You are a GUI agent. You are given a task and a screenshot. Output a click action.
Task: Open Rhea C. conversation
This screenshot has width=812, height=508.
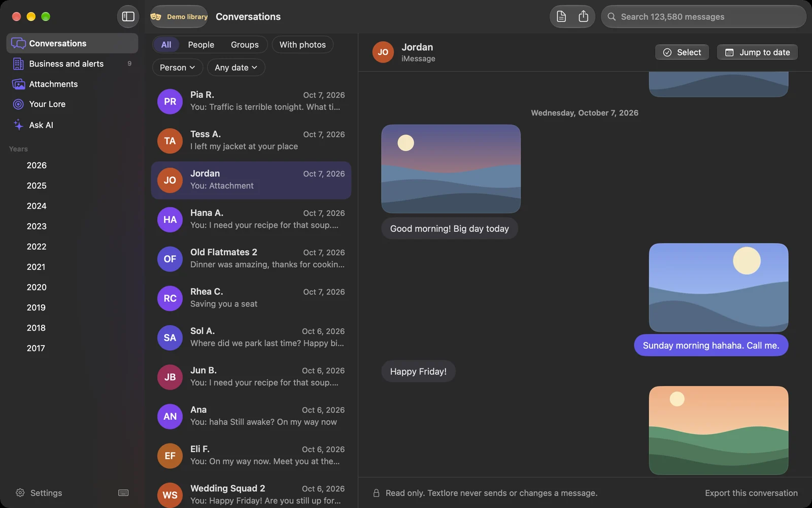tap(251, 298)
